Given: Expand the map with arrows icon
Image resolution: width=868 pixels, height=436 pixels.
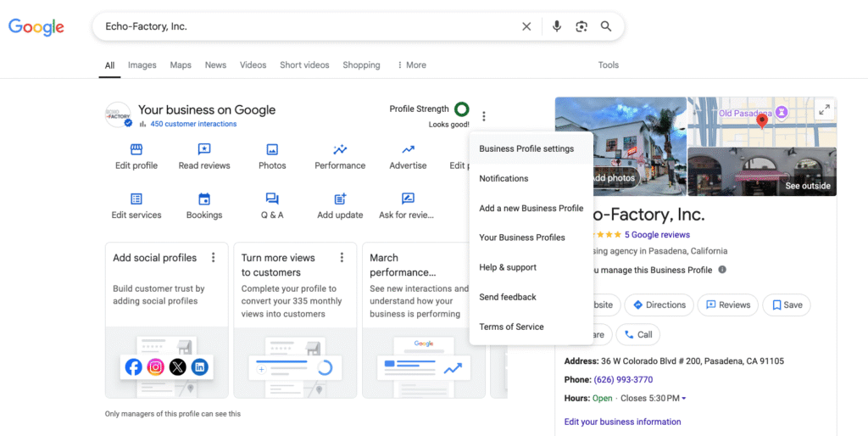Looking at the screenshot, I should coord(824,109).
